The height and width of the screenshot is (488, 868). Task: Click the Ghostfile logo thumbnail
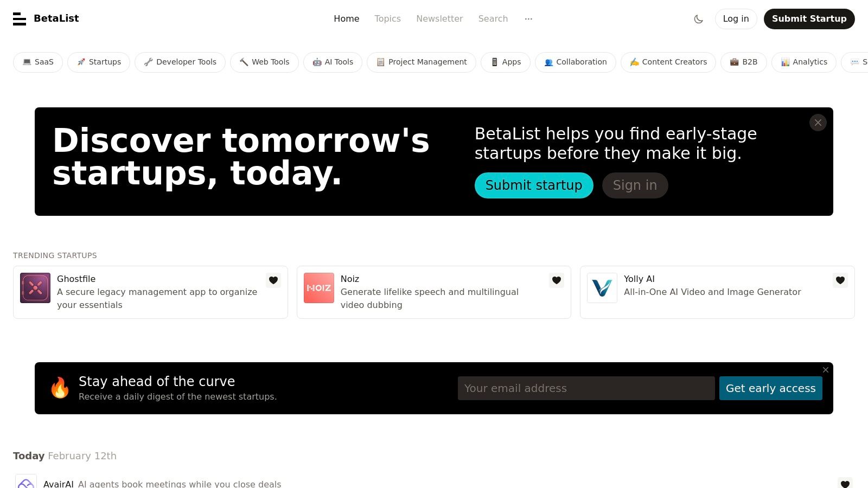pos(35,288)
